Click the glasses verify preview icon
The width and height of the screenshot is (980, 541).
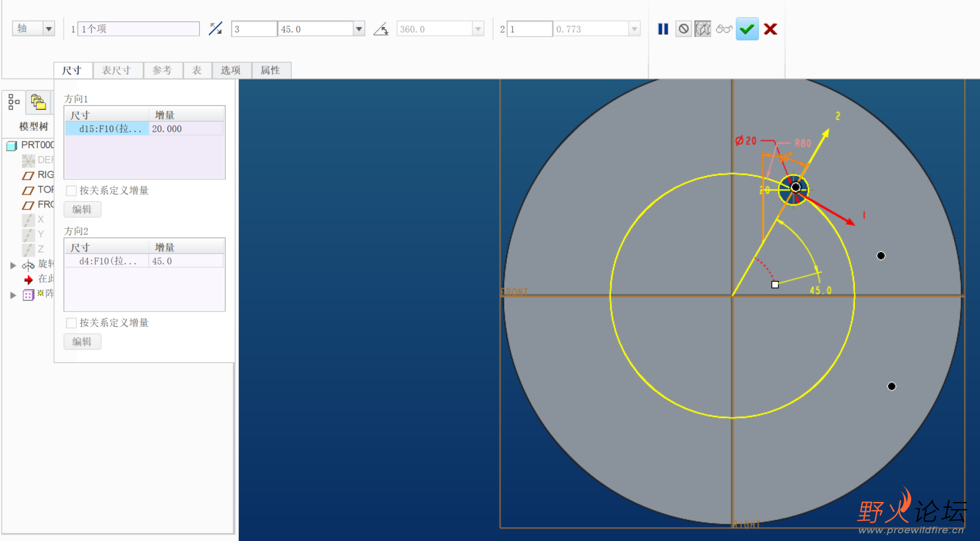(x=724, y=29)
